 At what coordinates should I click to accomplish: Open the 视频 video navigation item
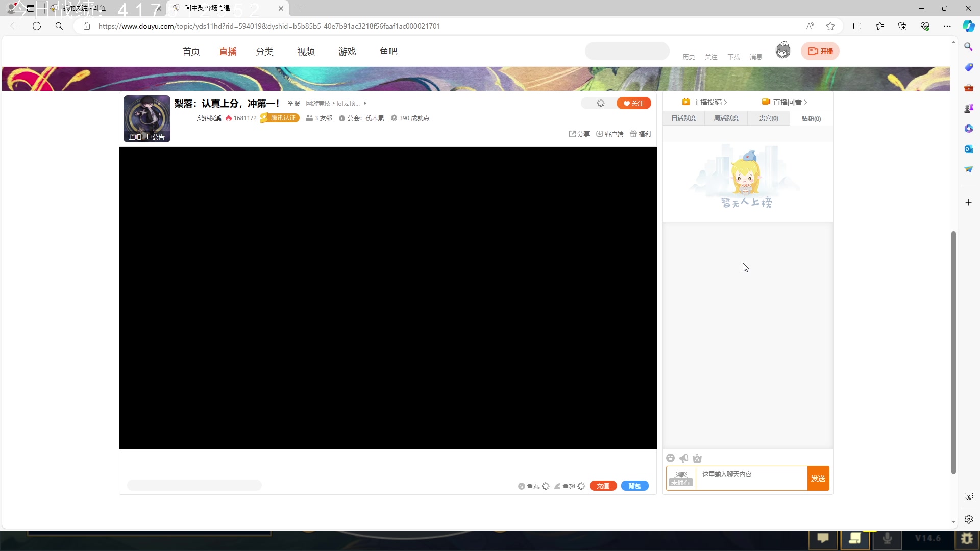tap(306, 52)
